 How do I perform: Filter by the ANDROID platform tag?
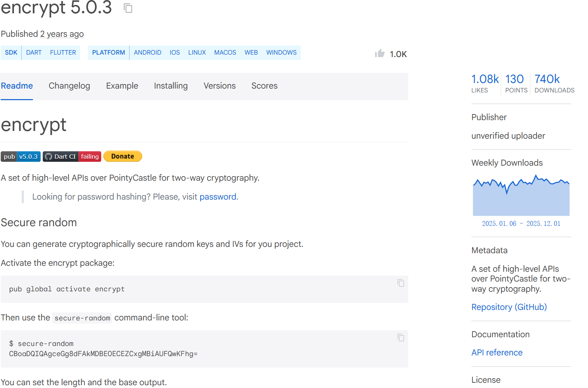(x=147, y=53)
